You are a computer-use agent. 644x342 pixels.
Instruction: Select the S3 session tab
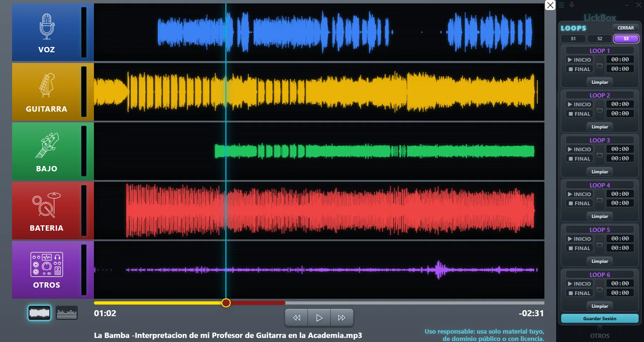click(626, 39)
